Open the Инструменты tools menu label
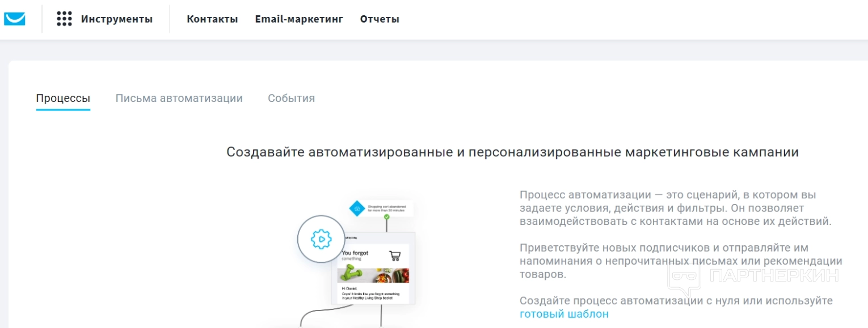 (x=117, y=19)
